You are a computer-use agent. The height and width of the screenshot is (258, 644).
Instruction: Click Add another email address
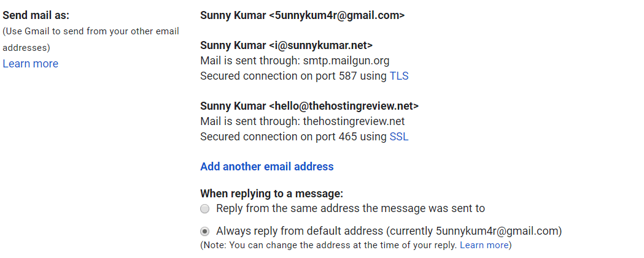pyautogui.click(x=266, y=167)
